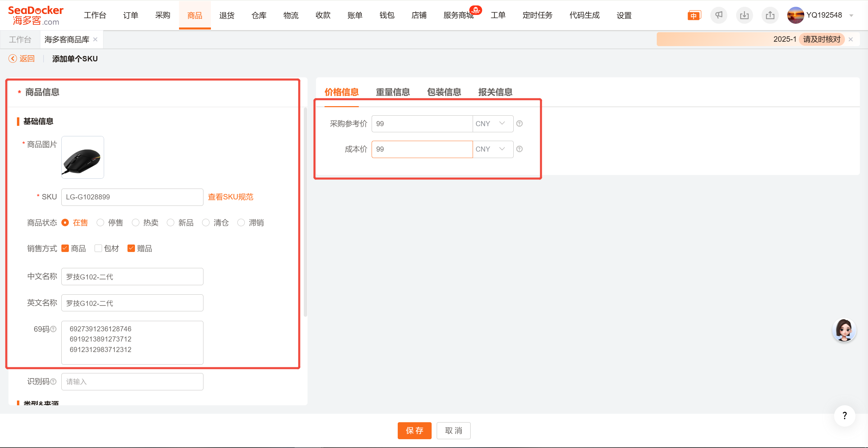
Task: Open currency dropdown for 采购参考价
Action: point(493,123)
